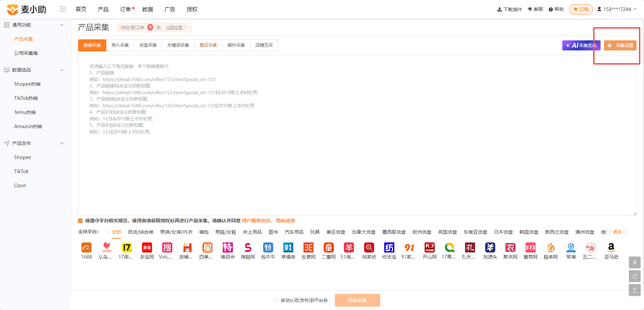Open the 帮助 help item
The image size is (644, 310).
[x=556, y=9]
